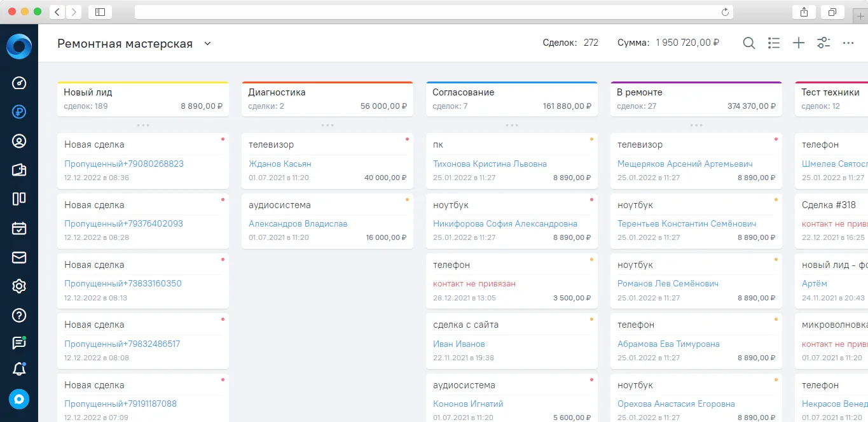Screen dimensions: 868x422
Task: Open the mail envelope icon in sidebar
Action: tap(19, 257)
